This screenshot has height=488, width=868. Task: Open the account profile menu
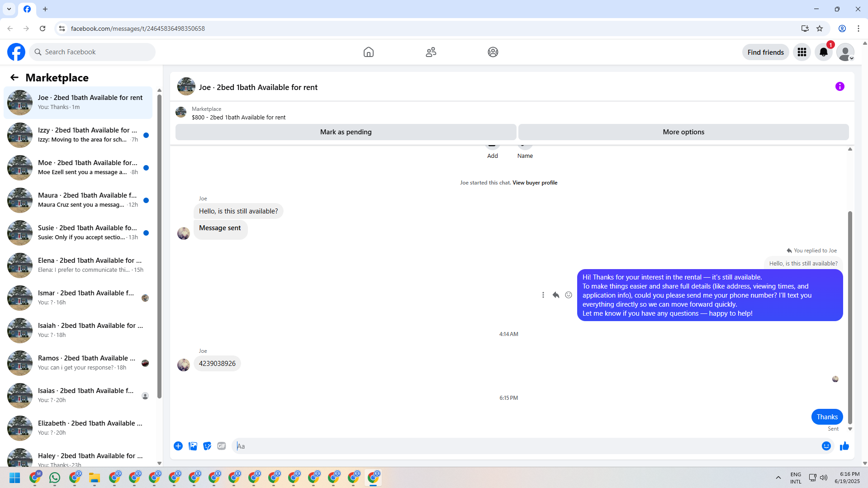tap(845, 52)
